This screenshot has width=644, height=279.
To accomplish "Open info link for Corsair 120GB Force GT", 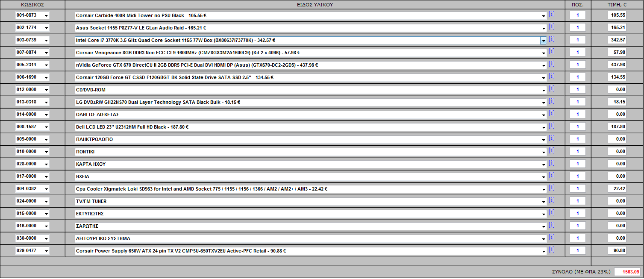I will 552,76.
